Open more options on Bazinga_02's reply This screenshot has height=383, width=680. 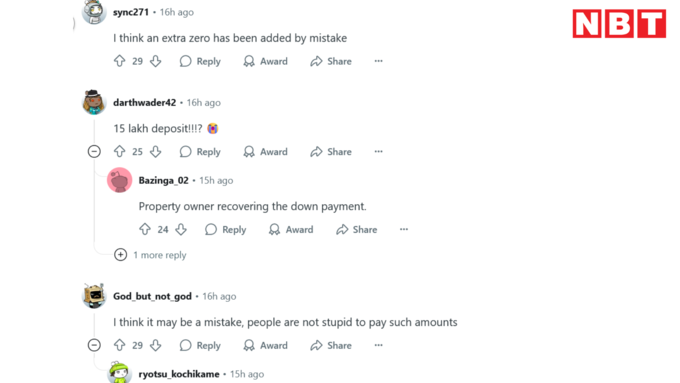pos(404,229)
